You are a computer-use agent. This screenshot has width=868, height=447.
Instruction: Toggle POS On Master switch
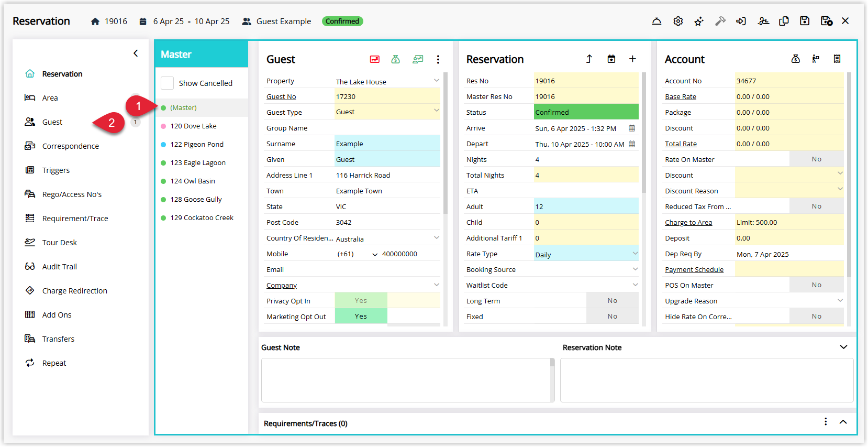816,285
